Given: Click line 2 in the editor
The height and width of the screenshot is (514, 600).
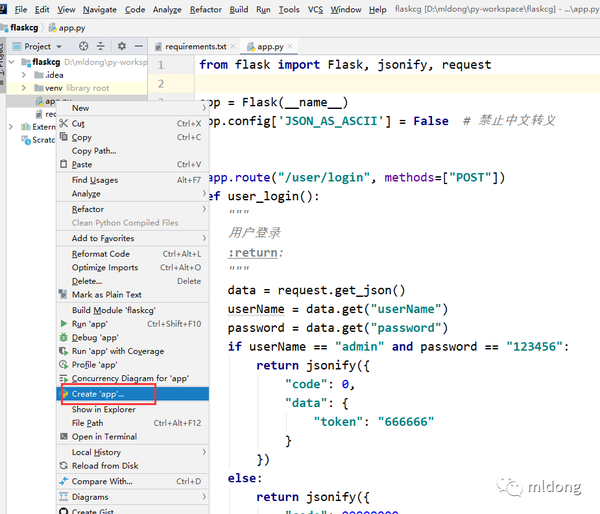Looking at the screenshot, I should [397, 83].
